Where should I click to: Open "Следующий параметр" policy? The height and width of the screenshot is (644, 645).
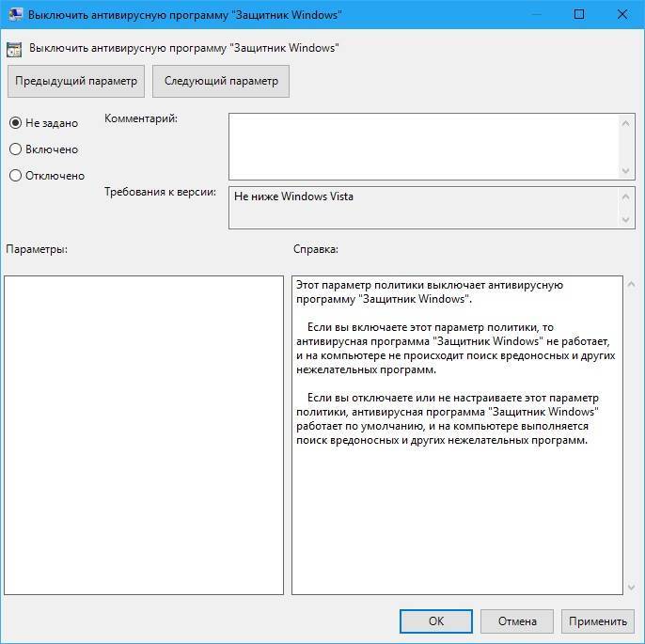(x=221, y=81)
